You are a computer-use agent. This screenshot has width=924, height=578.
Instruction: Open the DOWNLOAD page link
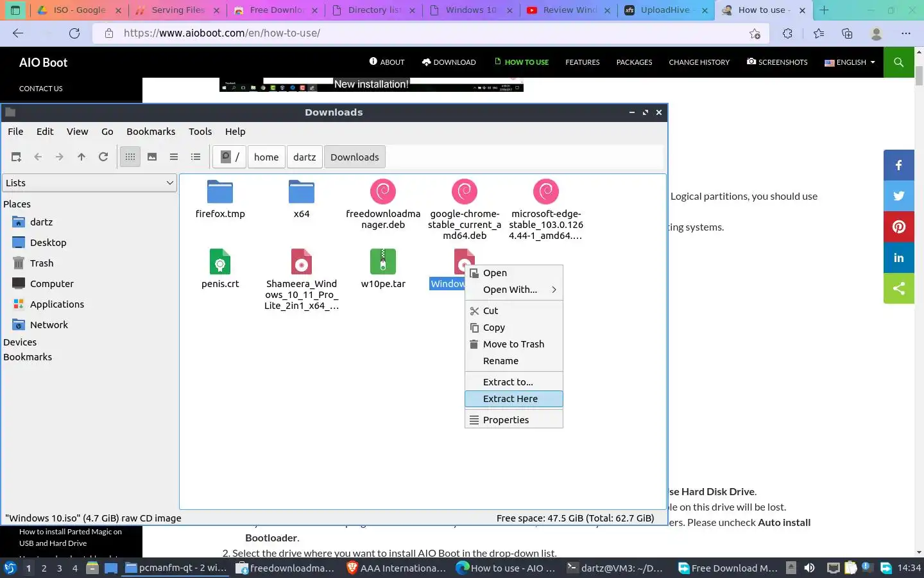click(449, 62)
